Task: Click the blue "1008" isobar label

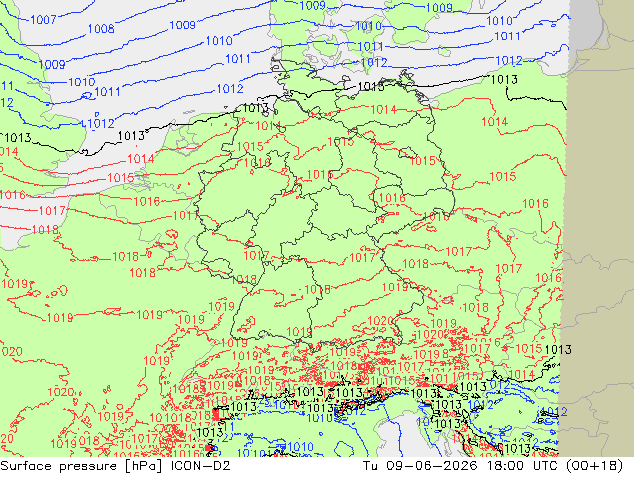Action: (101, 29)
